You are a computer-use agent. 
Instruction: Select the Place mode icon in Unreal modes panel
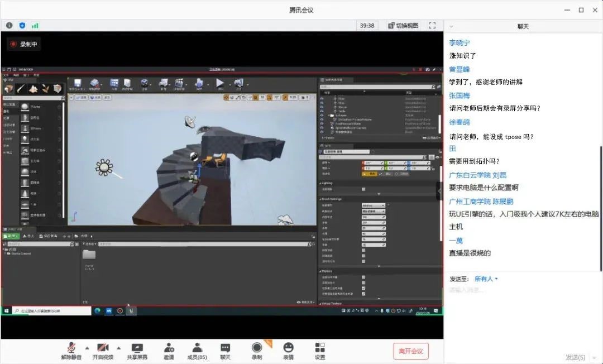point(8,89)
